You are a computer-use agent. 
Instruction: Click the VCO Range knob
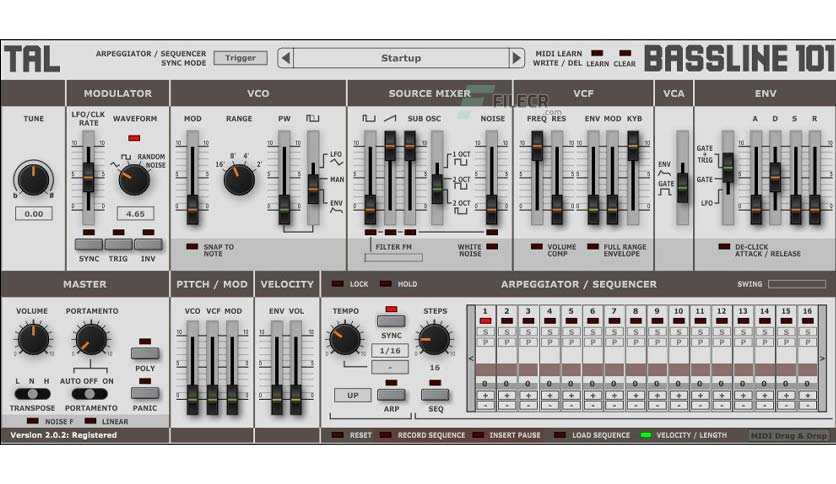click(239, 180)
